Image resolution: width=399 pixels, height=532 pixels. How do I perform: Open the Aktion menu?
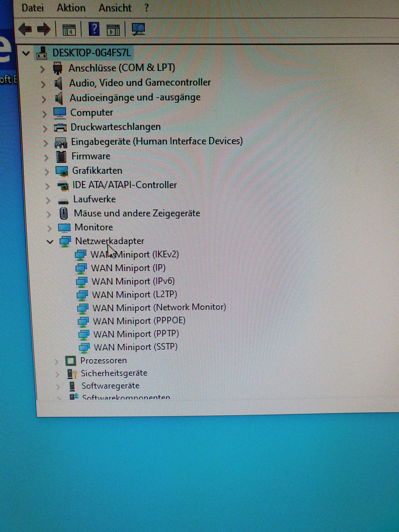point(71,8)
